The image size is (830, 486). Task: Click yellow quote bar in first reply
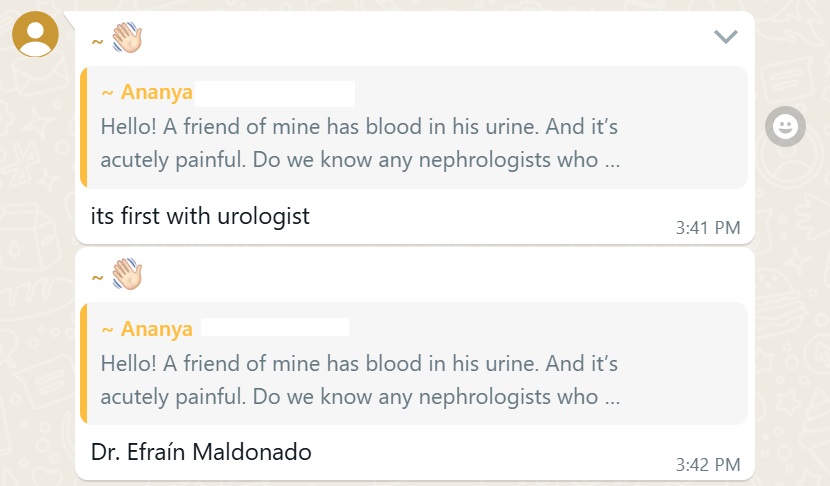(x=83, y=127)
